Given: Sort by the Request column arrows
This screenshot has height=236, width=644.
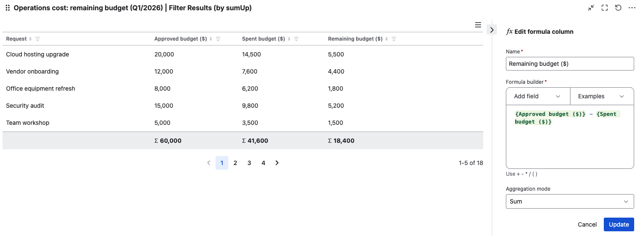Looking at the screenshot, I should pos(30,39).
